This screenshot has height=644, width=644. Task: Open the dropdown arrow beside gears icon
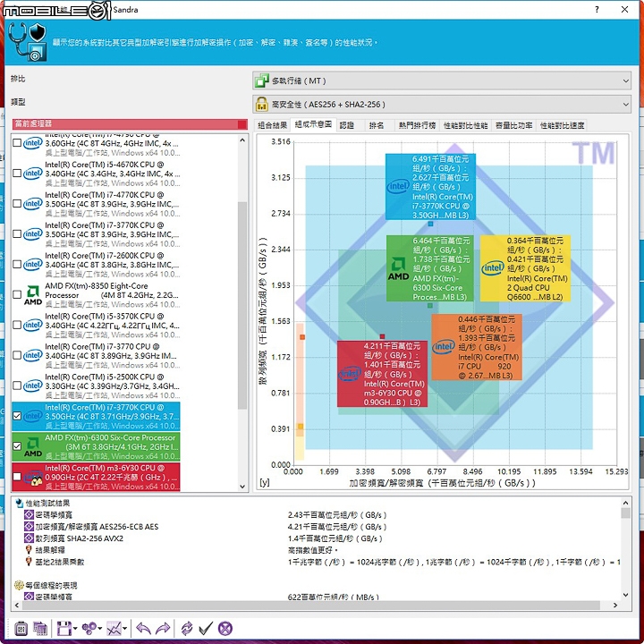click(x=100, y=629)
